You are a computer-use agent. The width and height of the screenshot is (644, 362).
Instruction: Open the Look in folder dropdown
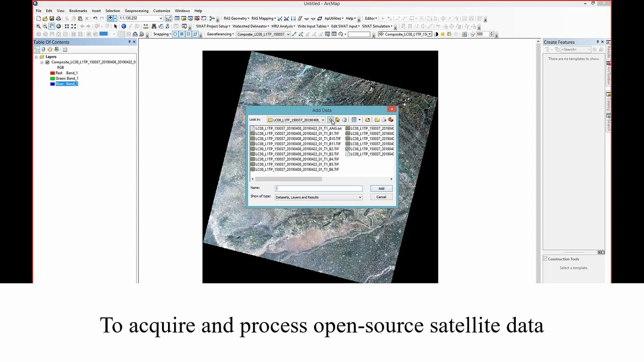pos(323,120)
